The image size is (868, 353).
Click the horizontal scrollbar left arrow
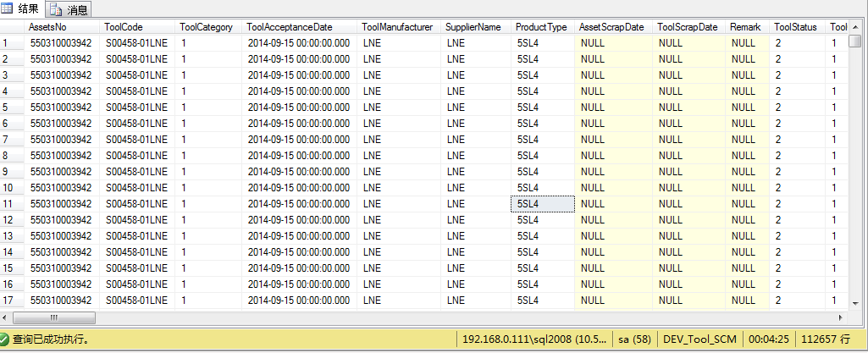tap(5, 317)
